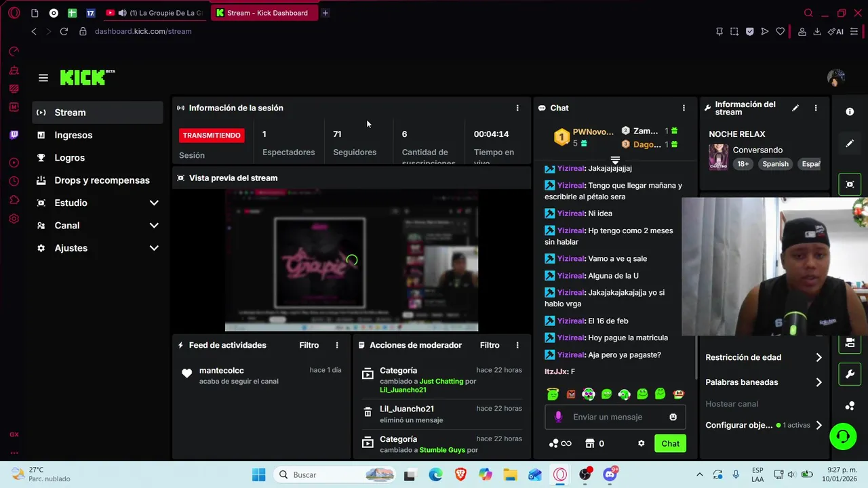Click the wrench icon in right rail
This screenshot has width=868, height=488.
(850, 374)
